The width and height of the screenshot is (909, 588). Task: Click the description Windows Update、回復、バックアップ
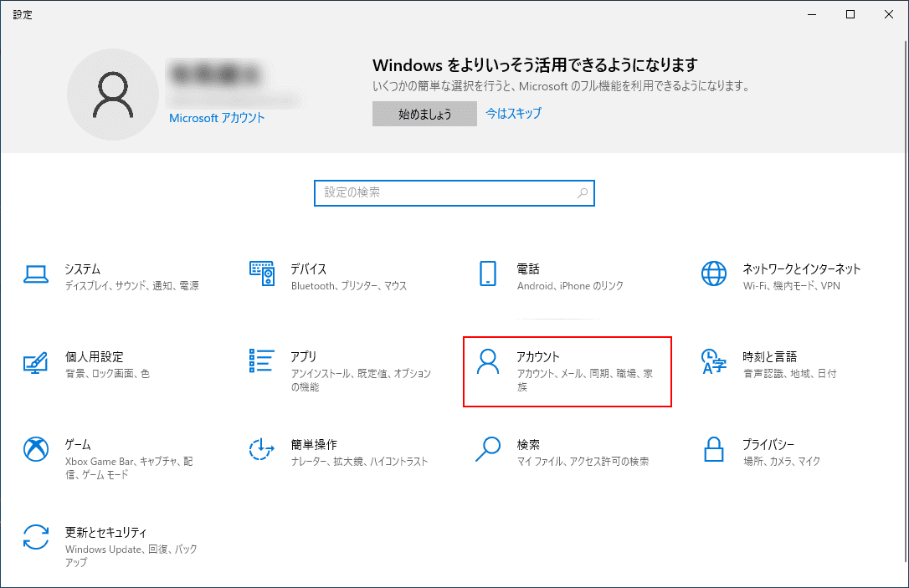coord(131,555)
